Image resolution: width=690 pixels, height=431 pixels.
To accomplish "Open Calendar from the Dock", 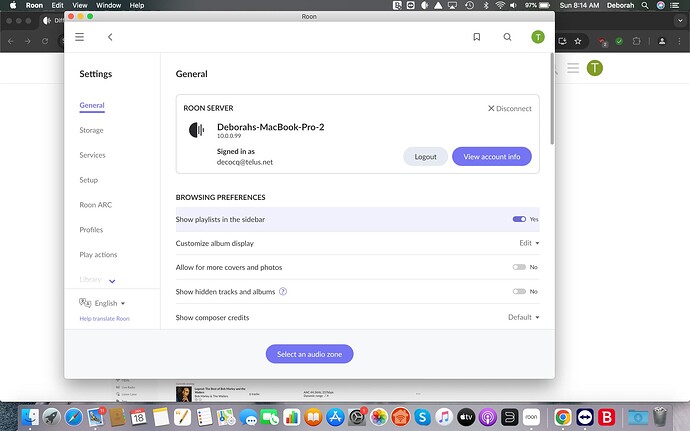I will [x=139, y=417].
